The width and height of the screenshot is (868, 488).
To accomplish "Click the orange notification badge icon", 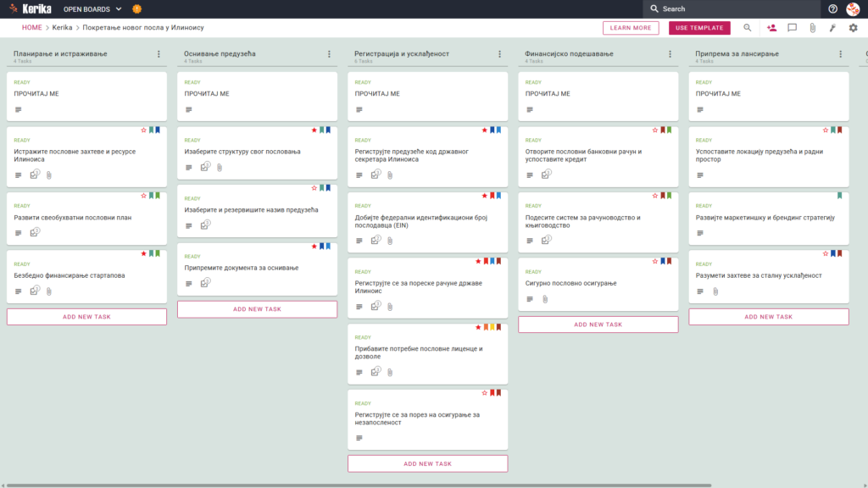I will (x=136, y=8).
